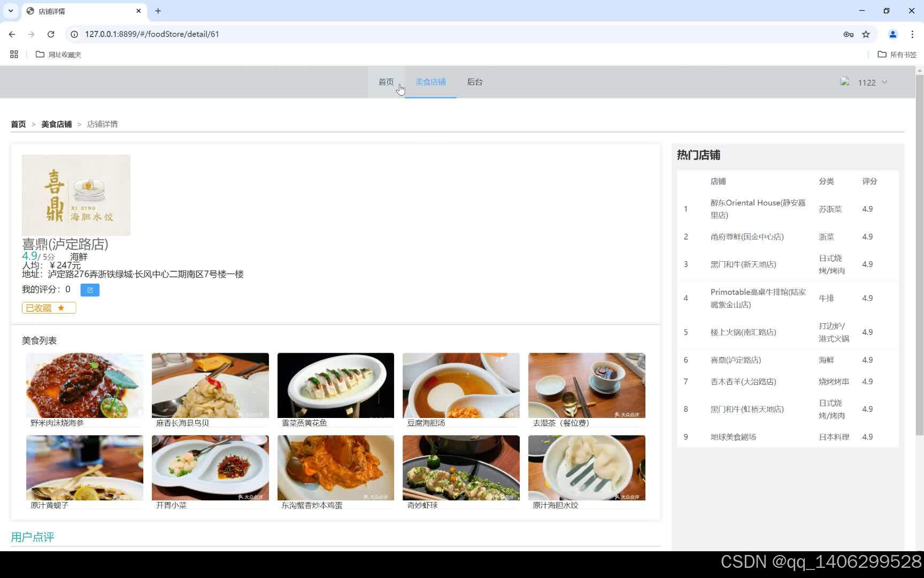Viewport: 924px width, 578px height.
Task: Select 楼上火锅(南汇路店) in hot stores
Action: [x=743, y=332]
